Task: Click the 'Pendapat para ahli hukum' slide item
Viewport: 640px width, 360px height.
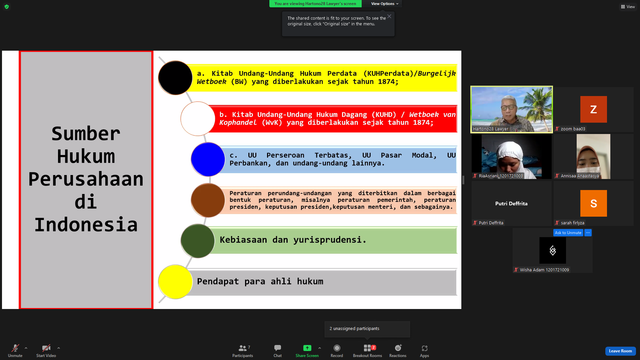Action: pos(260,281)
